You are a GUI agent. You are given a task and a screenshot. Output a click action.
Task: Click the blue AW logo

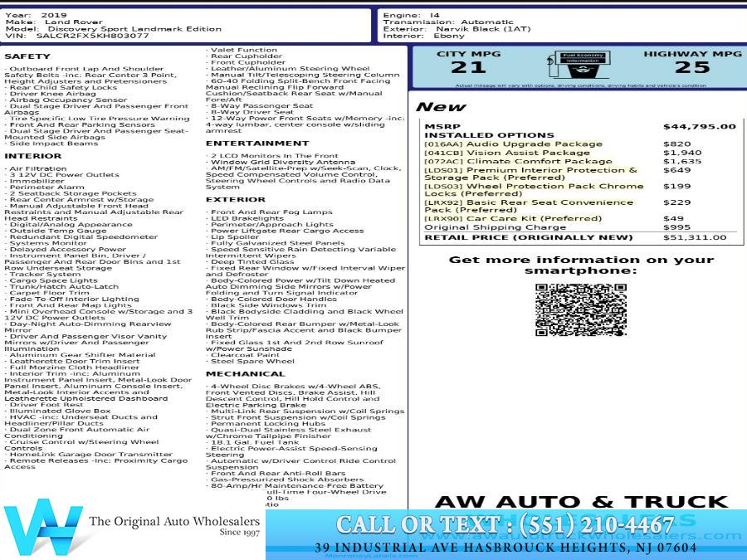(42, 526)
